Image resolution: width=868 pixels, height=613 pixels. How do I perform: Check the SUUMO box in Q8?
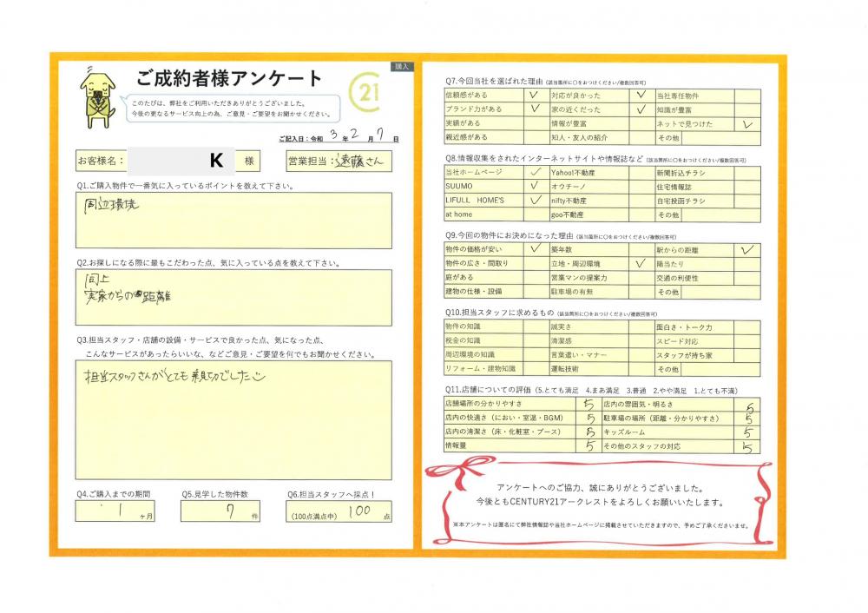pos(533,187)
